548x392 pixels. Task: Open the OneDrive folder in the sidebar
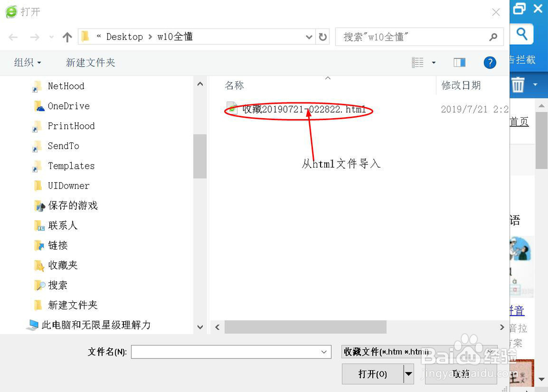(67, 106)
